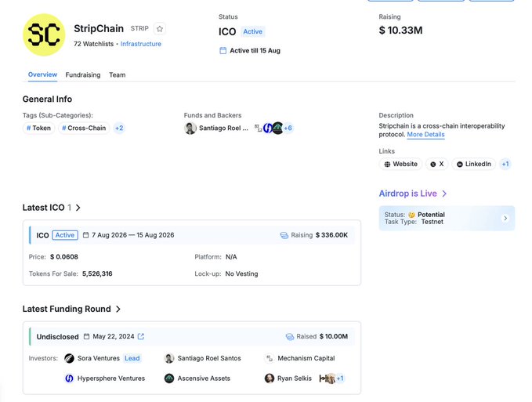Image resolution: width=532 pixels, height=402 pixels.
Task: Click the Price $ 0.0608 value
Action: pyautogui.click(x=64, y=257)
